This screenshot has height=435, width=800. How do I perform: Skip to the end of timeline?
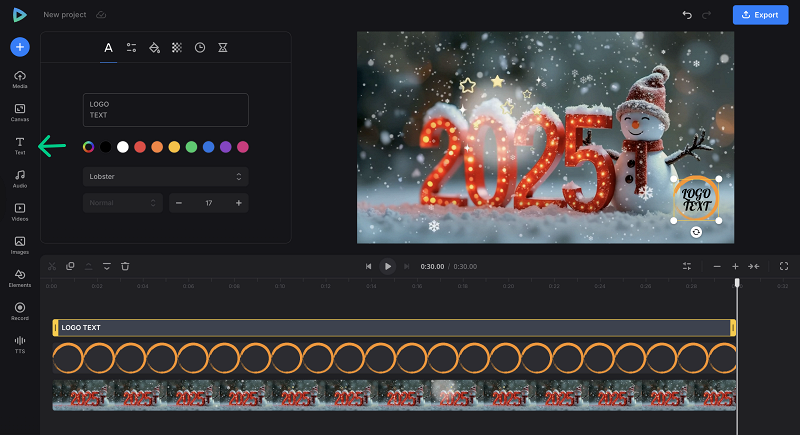[407, 266]
